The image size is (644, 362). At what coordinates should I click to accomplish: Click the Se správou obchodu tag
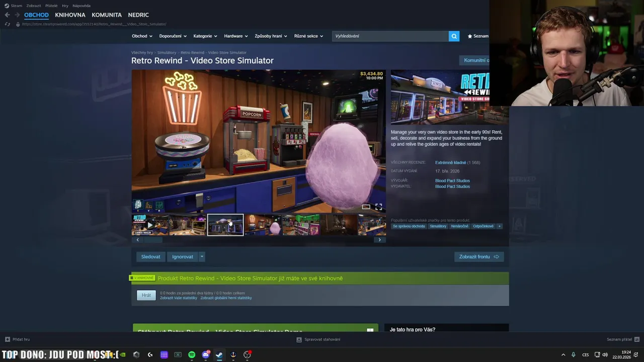(409, 226)
